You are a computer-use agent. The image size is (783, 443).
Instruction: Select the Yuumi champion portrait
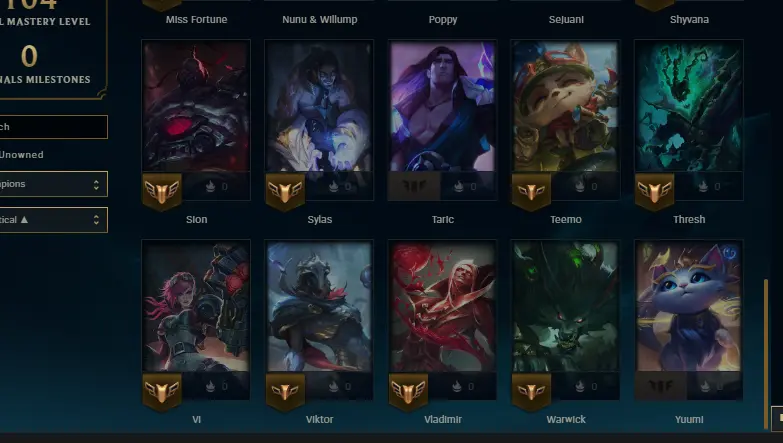(689, 307)
